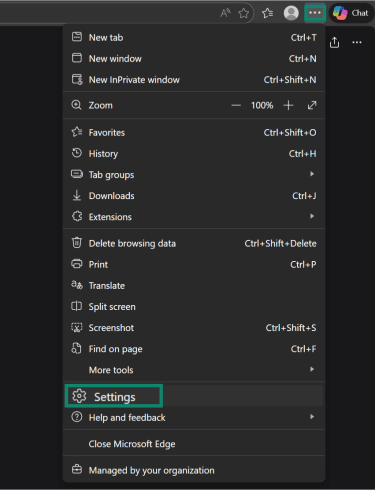Click the Ctrl+Shift+Delete shortcut text
375x490 pixels.
280,243
